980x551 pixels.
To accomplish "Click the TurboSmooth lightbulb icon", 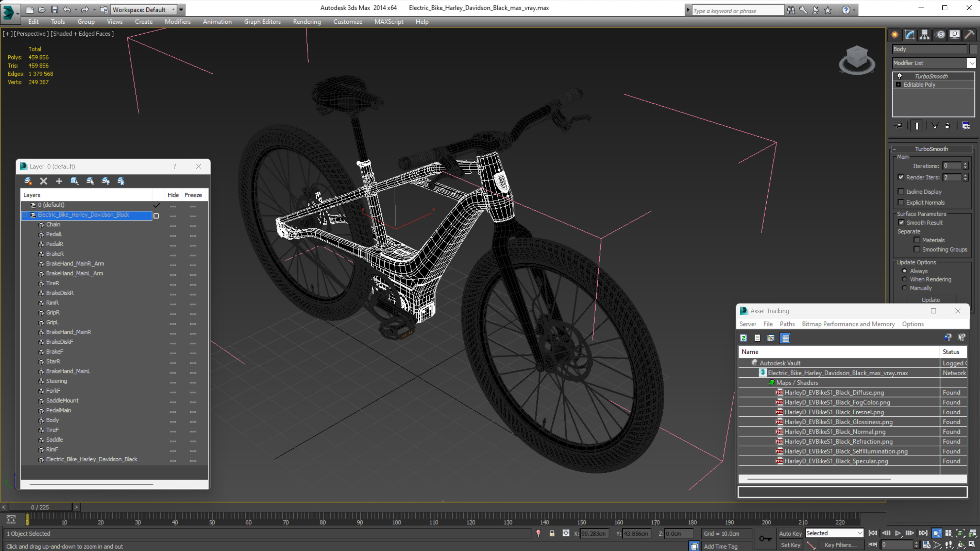I will click(x=900, y=76).
